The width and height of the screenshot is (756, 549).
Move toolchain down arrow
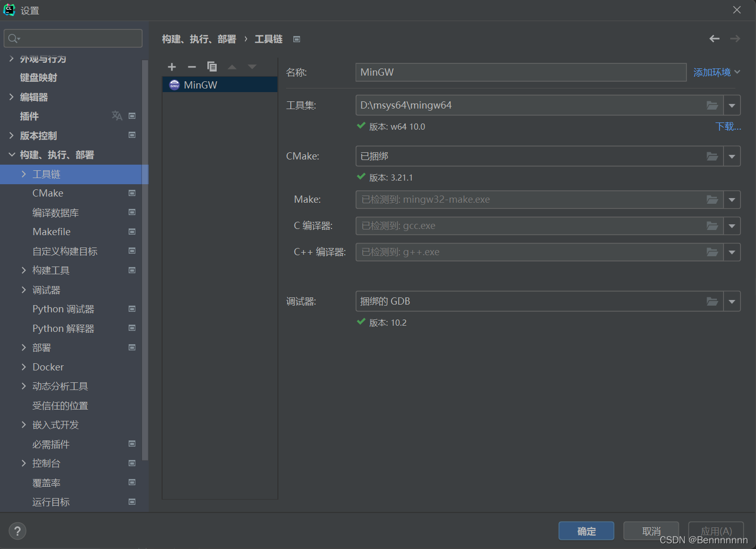coord(252,67)
